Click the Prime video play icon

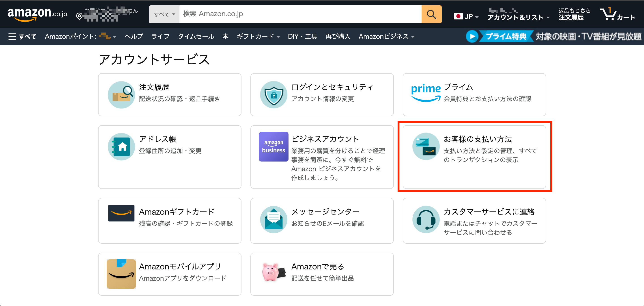tap(472, 37)
